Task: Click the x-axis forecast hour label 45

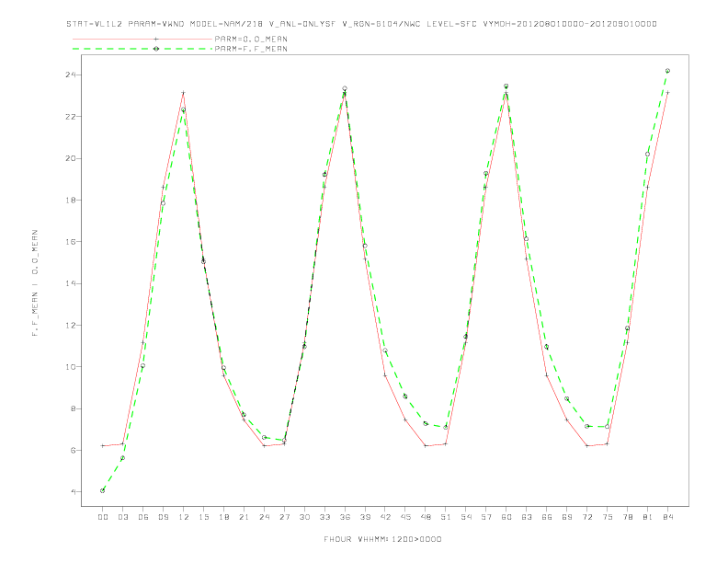Action: [x=405, y=517]
